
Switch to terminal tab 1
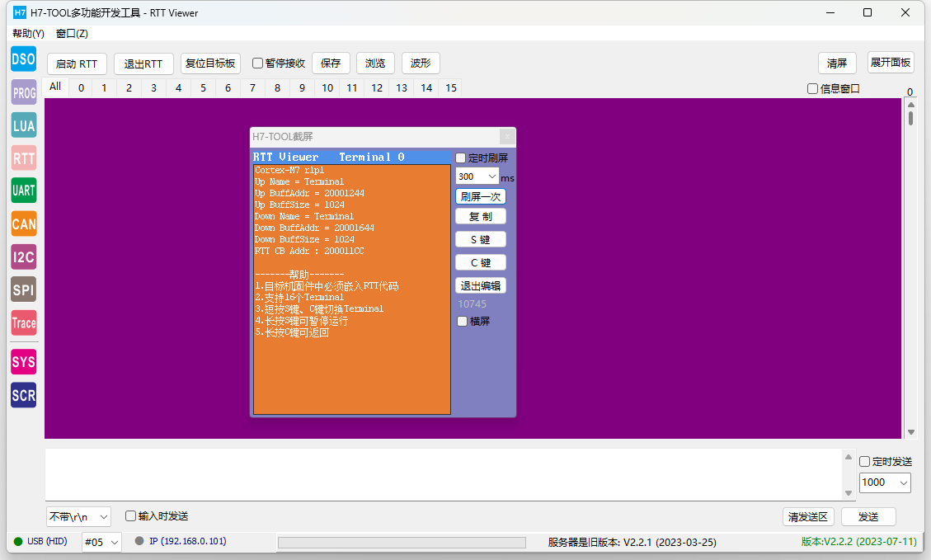click(x=104, y=88)
